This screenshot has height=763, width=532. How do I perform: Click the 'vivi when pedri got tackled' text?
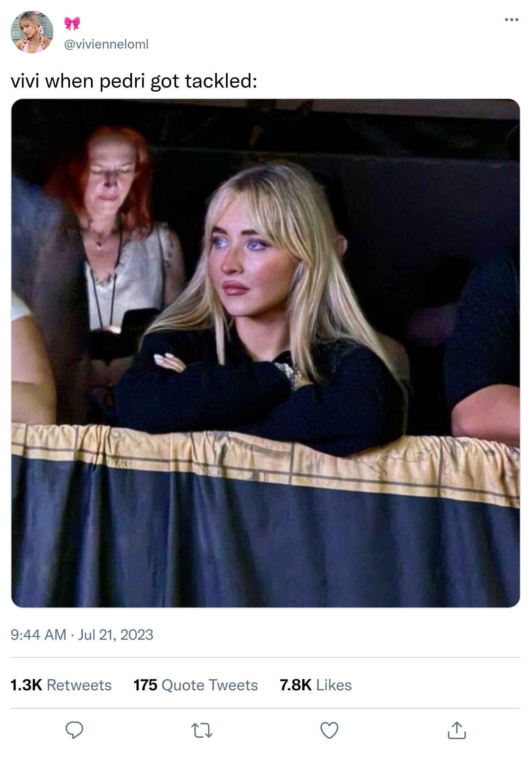134,81
